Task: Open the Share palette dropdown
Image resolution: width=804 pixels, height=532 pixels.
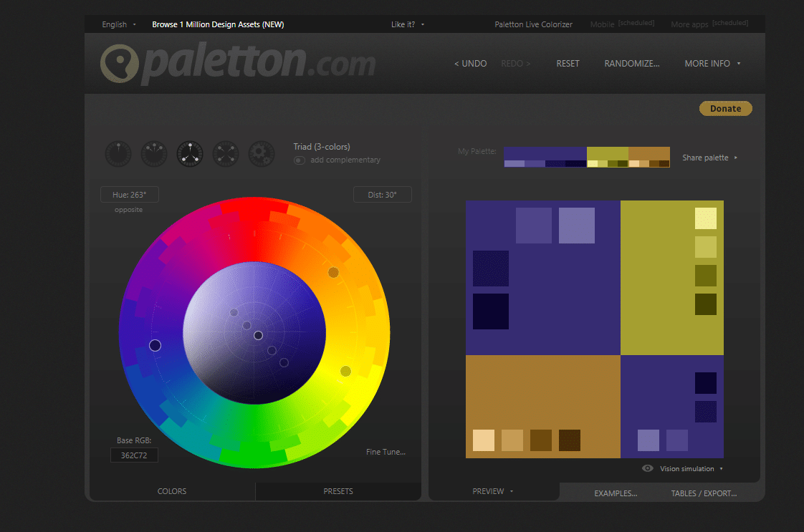Action: 709,158
